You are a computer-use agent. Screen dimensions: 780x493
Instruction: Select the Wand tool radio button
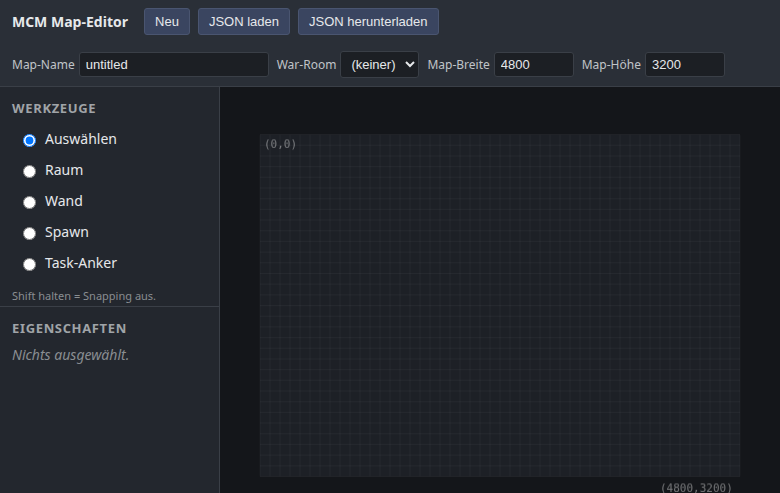(29, 202)
